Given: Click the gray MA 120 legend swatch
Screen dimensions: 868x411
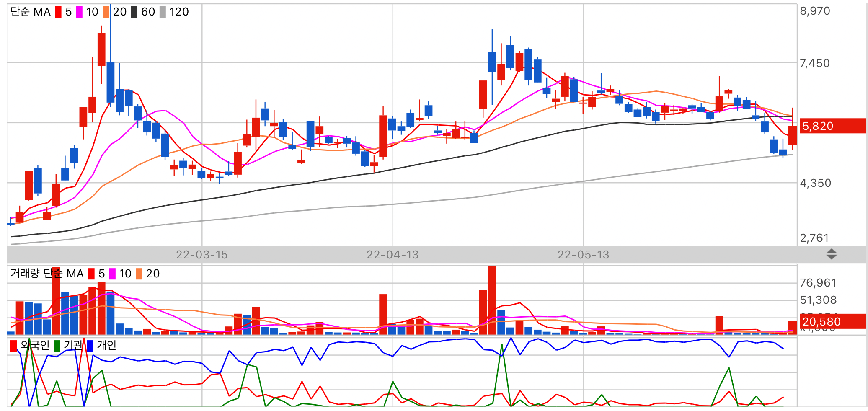Looking at the screenshot, I should pos(163,12).
